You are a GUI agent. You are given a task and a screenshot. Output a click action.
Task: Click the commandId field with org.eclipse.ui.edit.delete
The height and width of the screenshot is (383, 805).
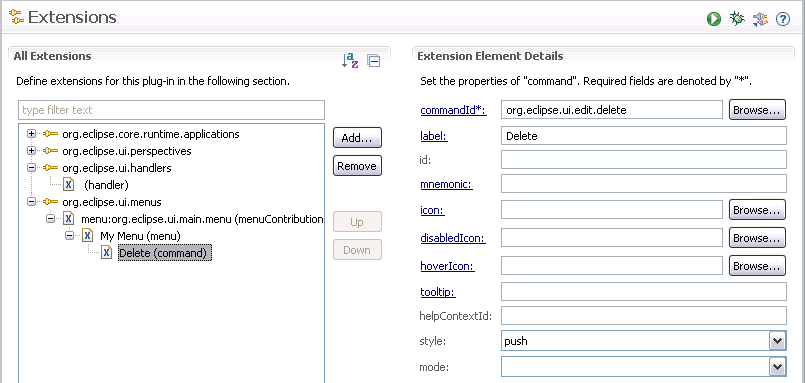click(612, 110)
